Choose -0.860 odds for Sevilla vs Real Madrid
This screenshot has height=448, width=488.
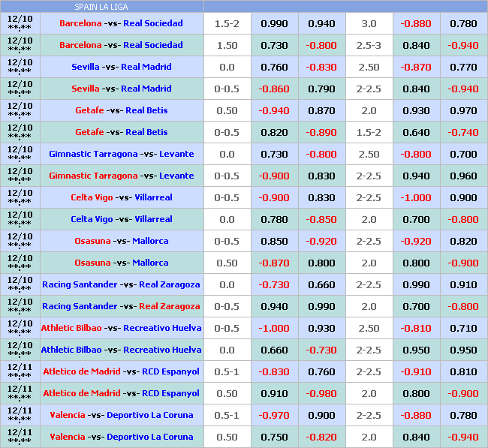pyautogui.click(x=274, y=89)
